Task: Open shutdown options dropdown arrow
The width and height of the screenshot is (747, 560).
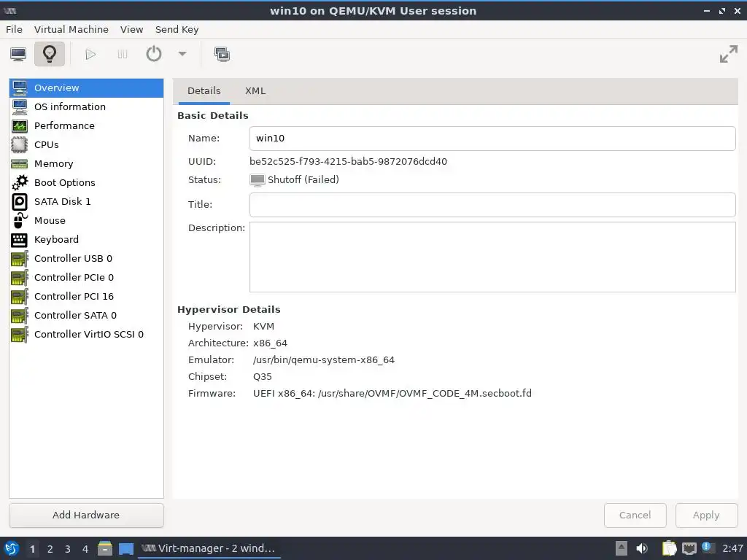Action: point(182,54)
